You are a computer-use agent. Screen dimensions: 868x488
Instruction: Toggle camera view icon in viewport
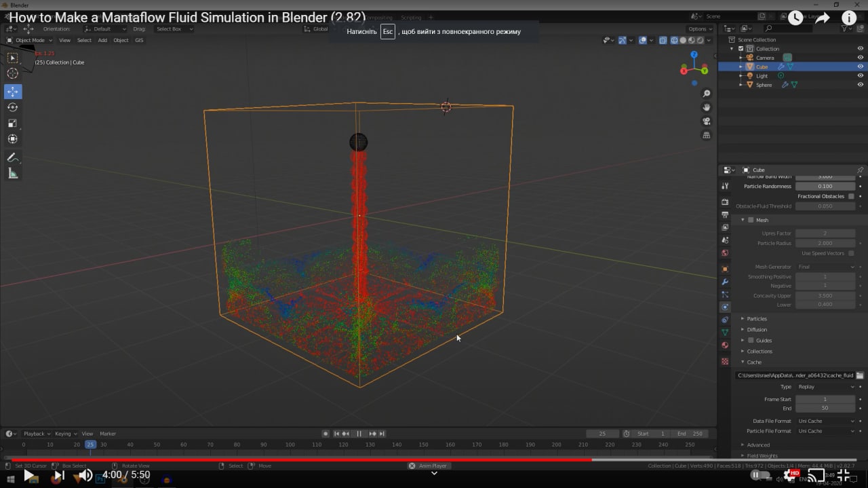(x=707, y=121)
